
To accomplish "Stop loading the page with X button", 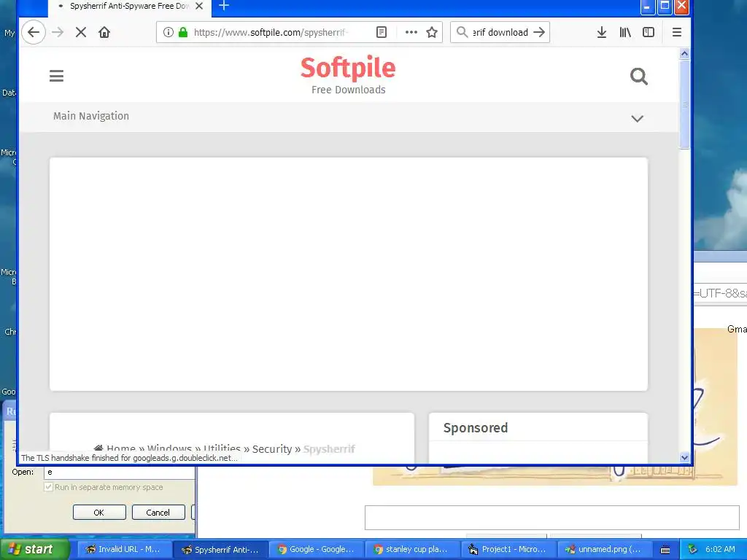I will click(81, 32).
